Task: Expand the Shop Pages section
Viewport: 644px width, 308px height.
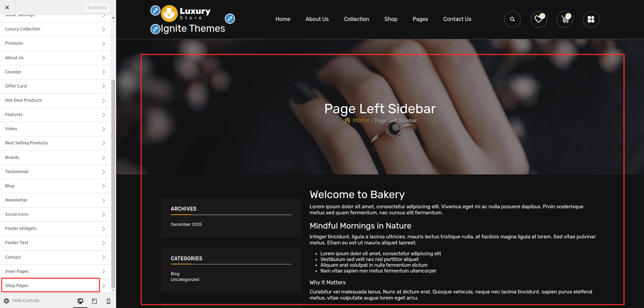Action: 55,285
